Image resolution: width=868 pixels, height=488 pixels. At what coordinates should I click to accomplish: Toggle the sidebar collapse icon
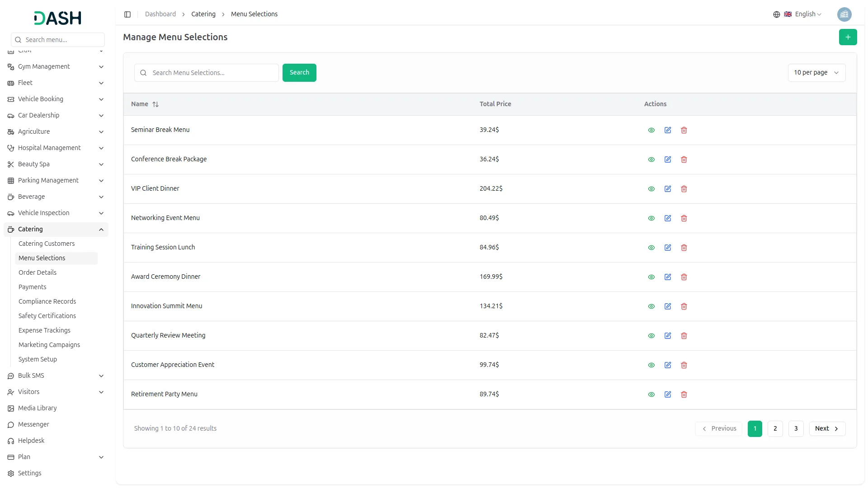(127, 14)
